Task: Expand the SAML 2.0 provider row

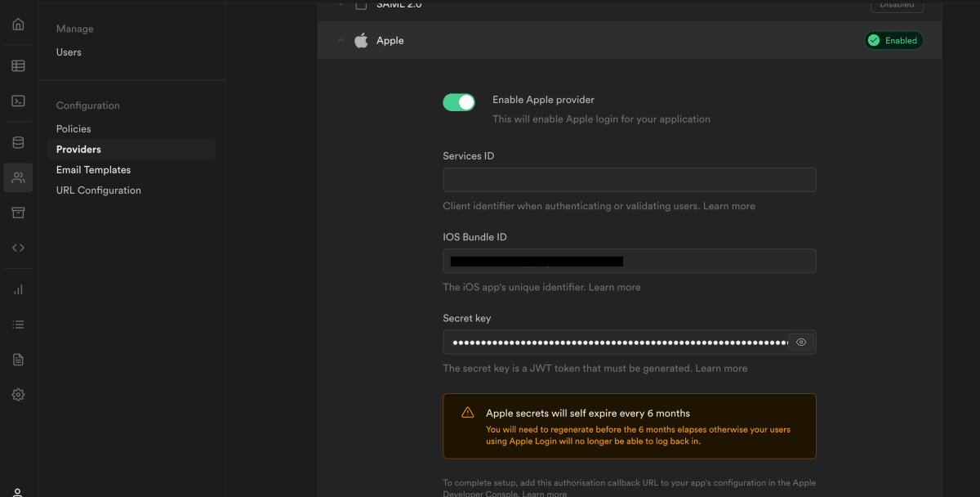Action: coord(341,5)
